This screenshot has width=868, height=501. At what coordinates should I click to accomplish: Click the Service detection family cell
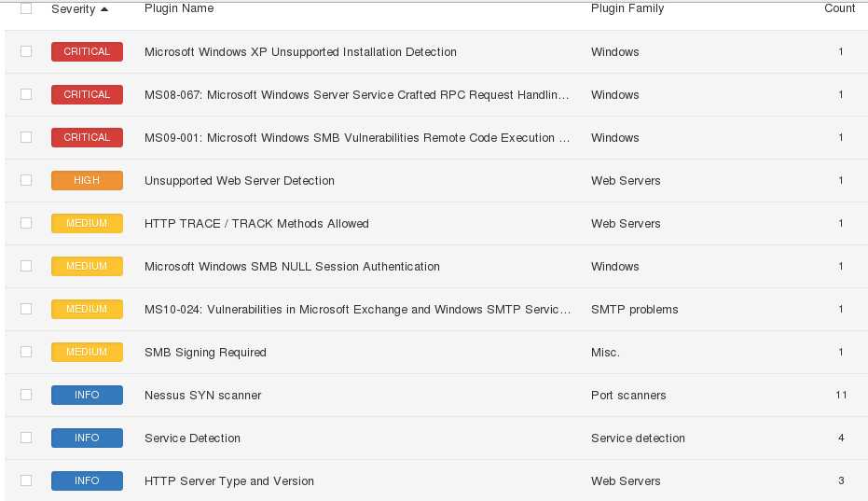coord(638,438)
